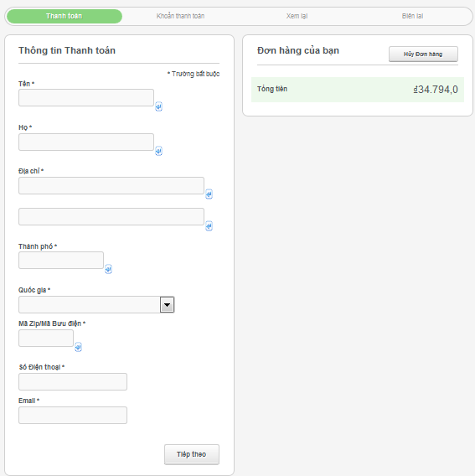The image size is (475, 476).
Task: Go to the Khoản thanh toán step
Action: pos(180,16)
